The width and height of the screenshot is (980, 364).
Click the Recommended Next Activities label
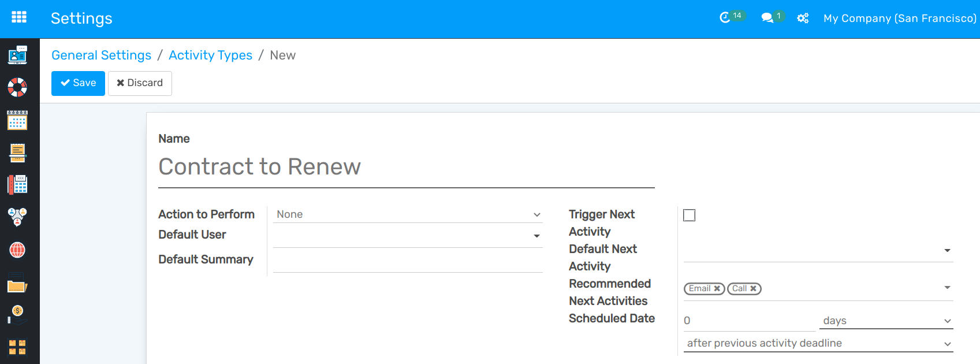[610, 292]
